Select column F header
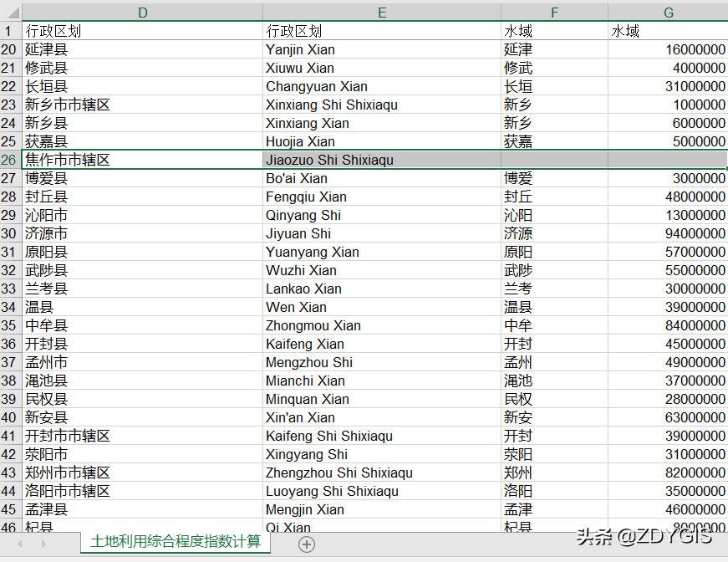 pyautogui.click(x=554, y=12)
